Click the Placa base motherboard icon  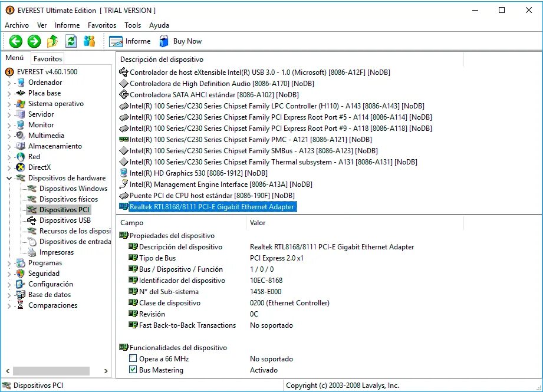[x=21, y=93]
